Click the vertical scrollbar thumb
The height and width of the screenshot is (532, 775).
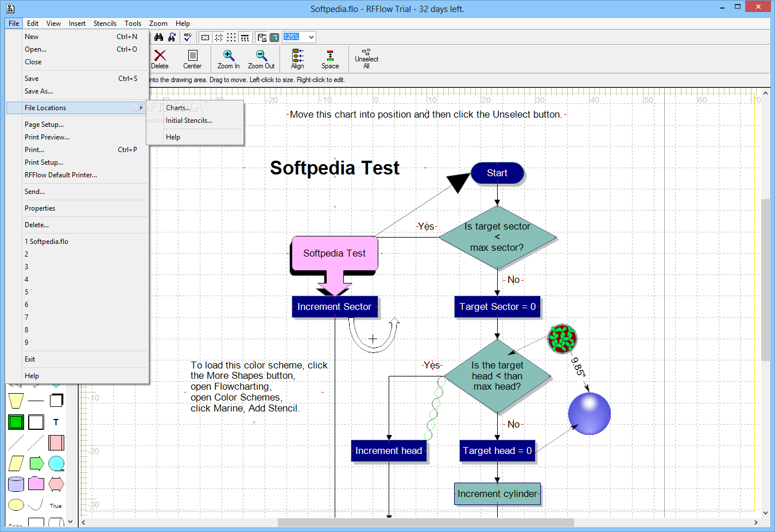tap(765, 279)
